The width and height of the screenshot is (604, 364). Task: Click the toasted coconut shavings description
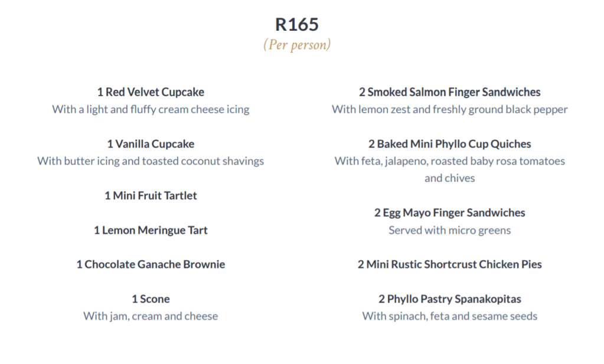151,161
